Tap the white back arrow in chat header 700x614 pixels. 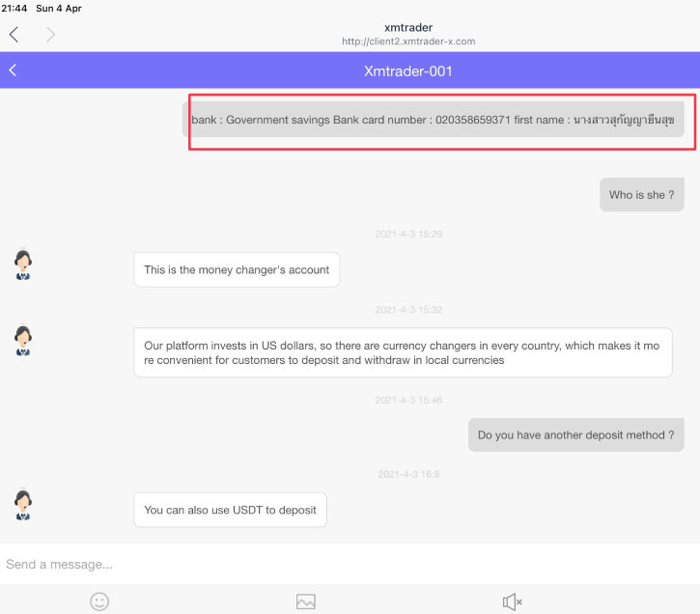pos(13,70)
